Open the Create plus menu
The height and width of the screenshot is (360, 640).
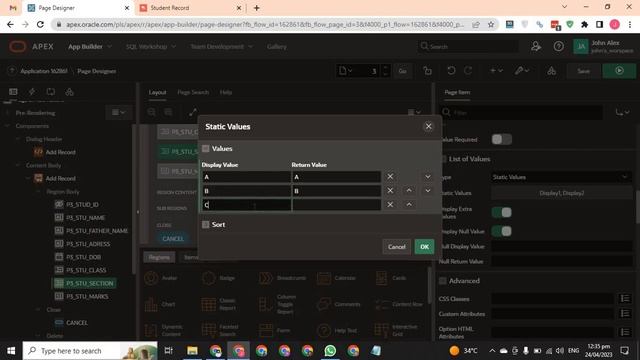[x=496, y=71]
